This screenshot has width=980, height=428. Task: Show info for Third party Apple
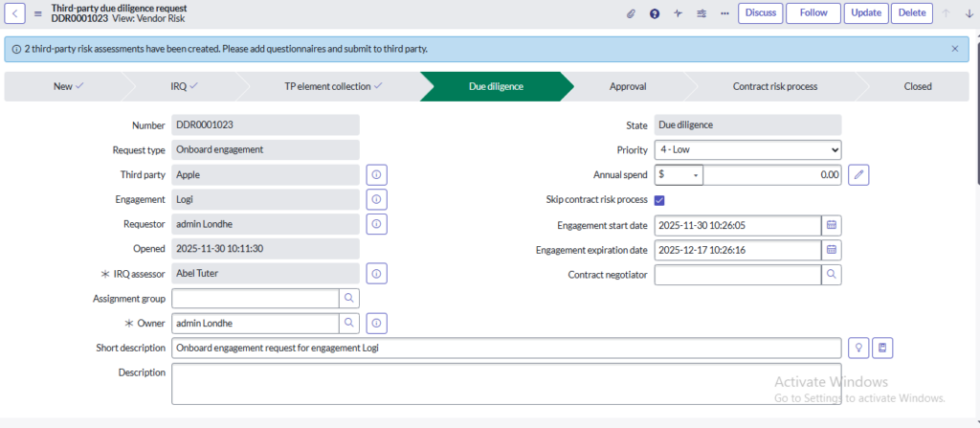[x=376, y=175]
